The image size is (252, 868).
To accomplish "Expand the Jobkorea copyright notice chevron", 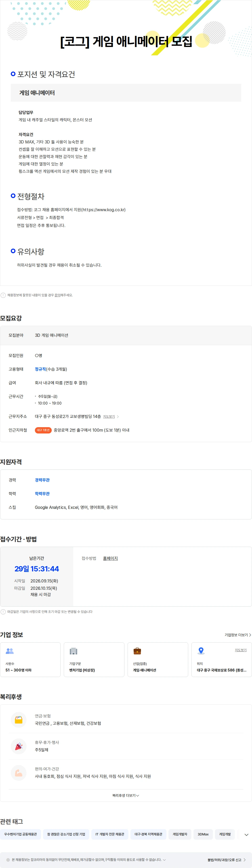I will pos(164,860).
